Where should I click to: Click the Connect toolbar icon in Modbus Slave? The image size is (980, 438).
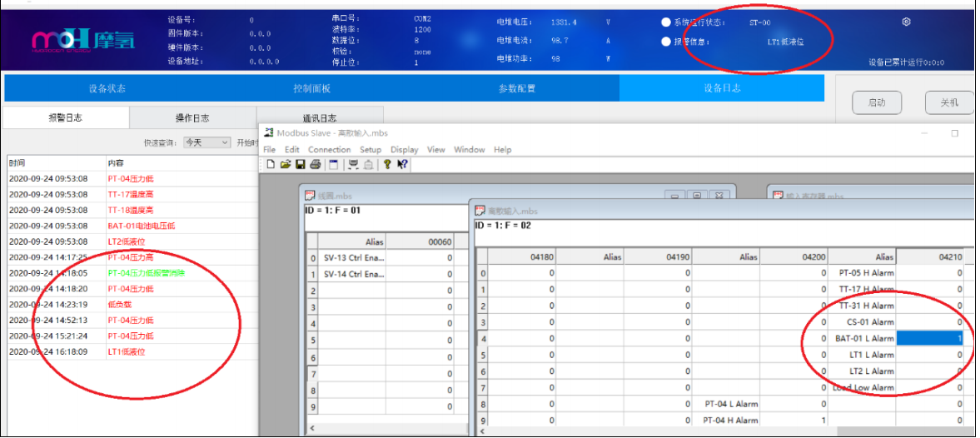[x=353, y=165]
